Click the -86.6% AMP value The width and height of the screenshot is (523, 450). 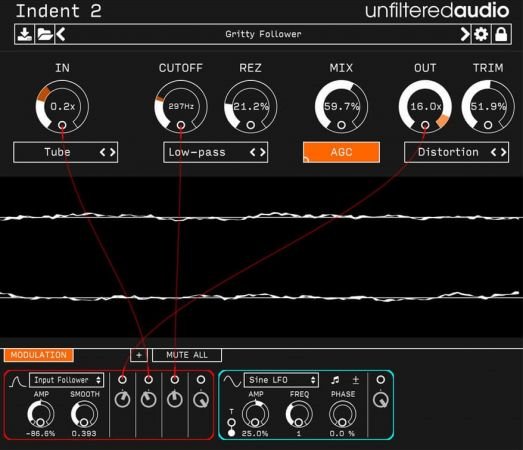40,433
